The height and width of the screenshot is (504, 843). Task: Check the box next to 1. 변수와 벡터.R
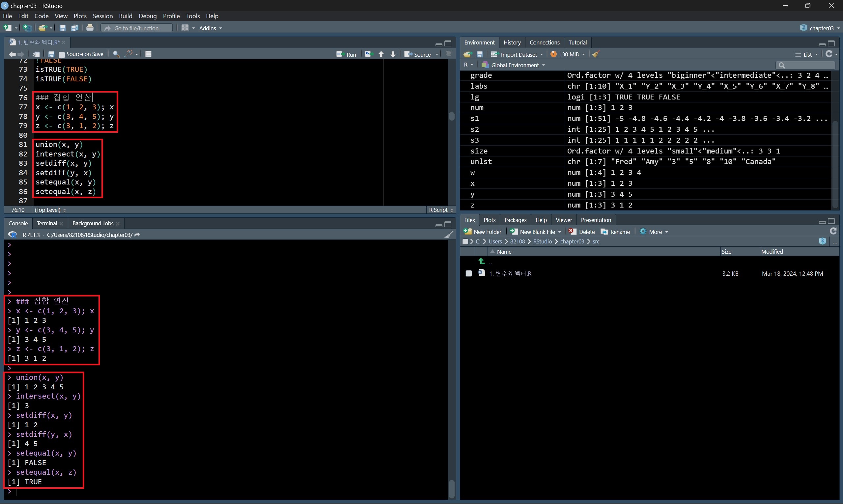click(x=469, y=273)
